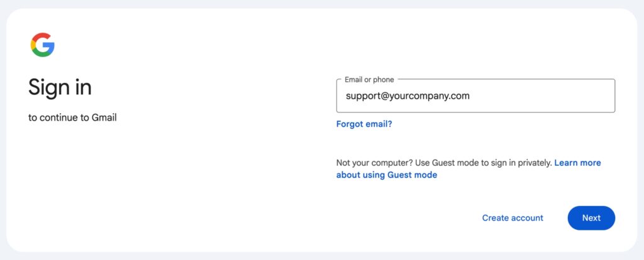Click the words 'Learn more' in blue
The width and height of the screenshot is (644, 260).
pyautogui.click(x=577, y=163)
